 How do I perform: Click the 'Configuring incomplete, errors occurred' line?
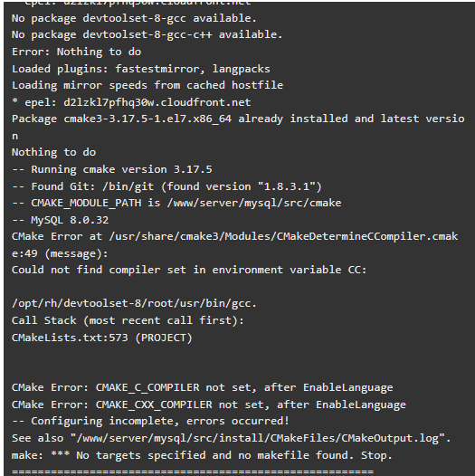click(x=150, y=422)
